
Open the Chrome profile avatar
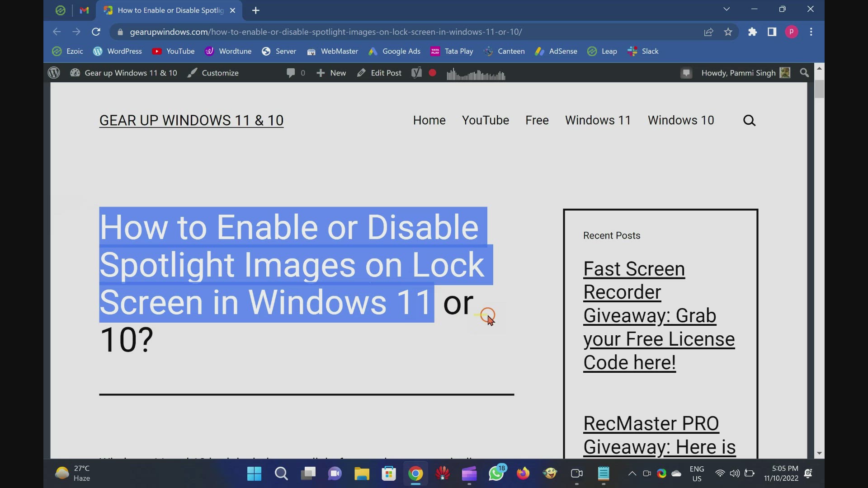(x=791, y=32)
